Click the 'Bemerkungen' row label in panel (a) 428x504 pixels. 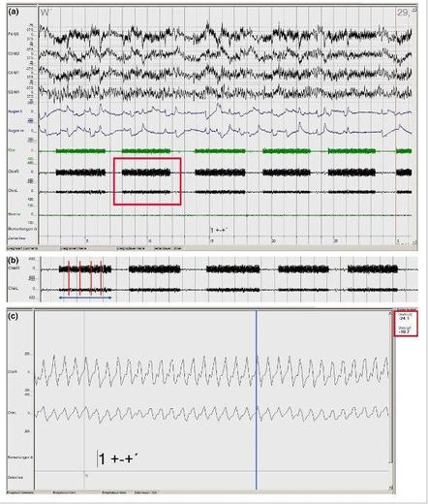[x=22, y=229]
